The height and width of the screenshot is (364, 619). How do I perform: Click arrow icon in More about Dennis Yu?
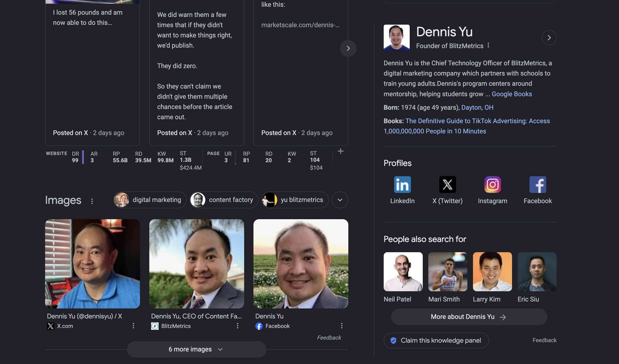[x=503, y=317]
